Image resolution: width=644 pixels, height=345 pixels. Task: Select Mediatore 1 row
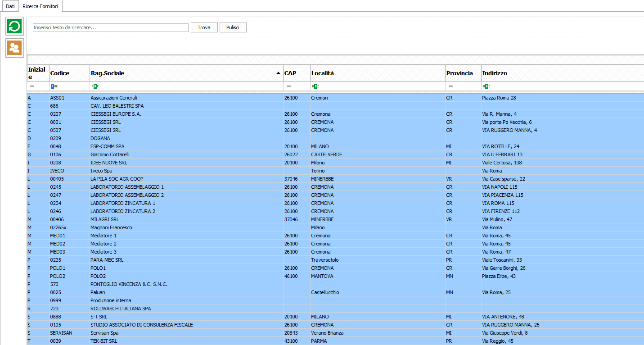point(335,236)
